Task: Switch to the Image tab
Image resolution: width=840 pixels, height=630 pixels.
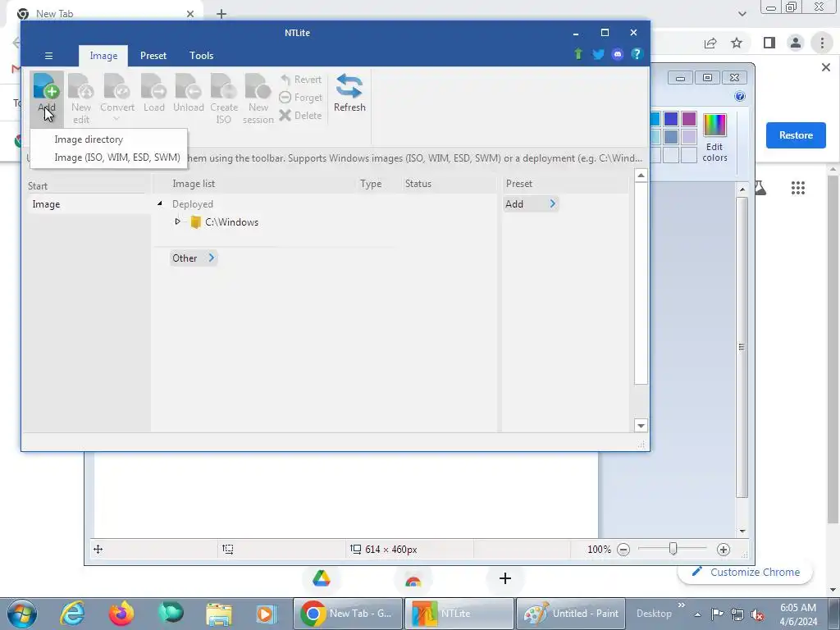Action: tap(103, 56)
